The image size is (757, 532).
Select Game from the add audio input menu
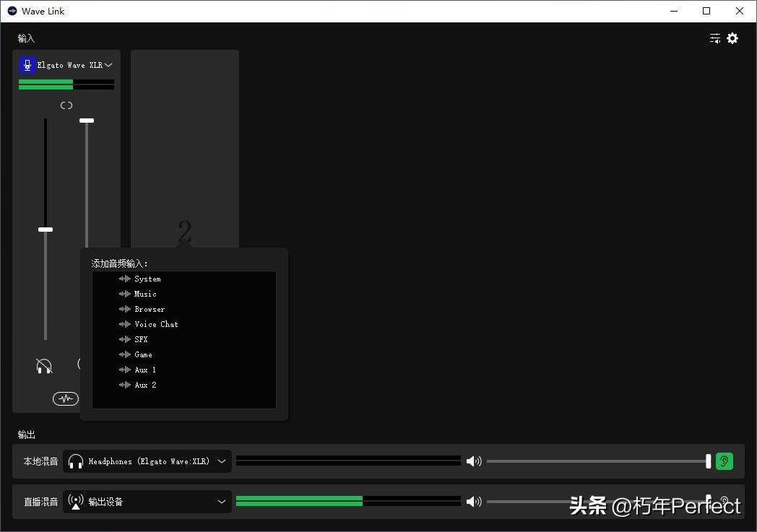click(143, 354)
